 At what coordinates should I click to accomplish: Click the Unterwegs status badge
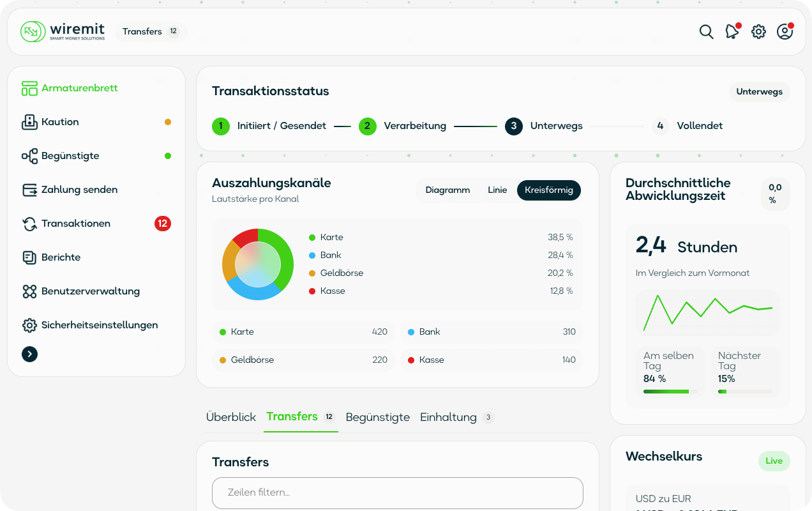[760, 92]
